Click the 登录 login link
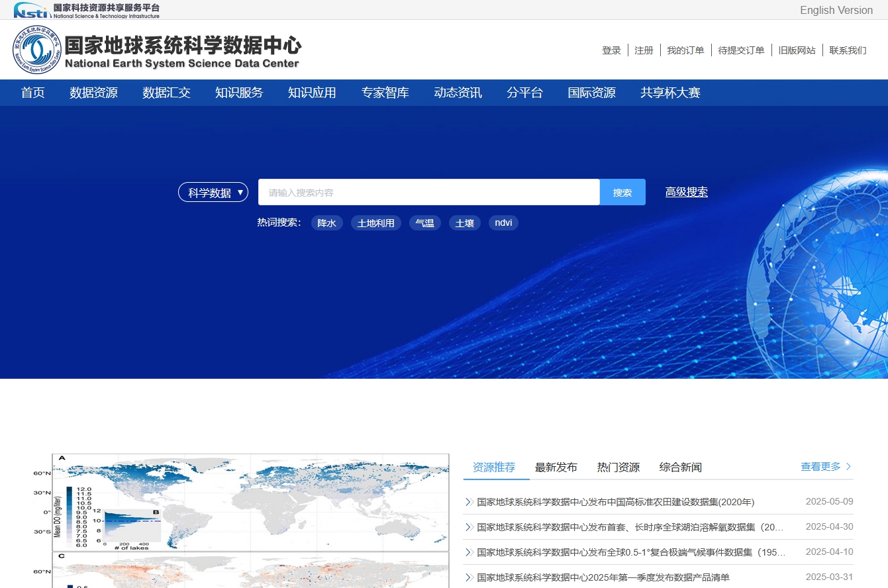The width and height of the screenshot is (888, 588). click(x=611, y=50)
